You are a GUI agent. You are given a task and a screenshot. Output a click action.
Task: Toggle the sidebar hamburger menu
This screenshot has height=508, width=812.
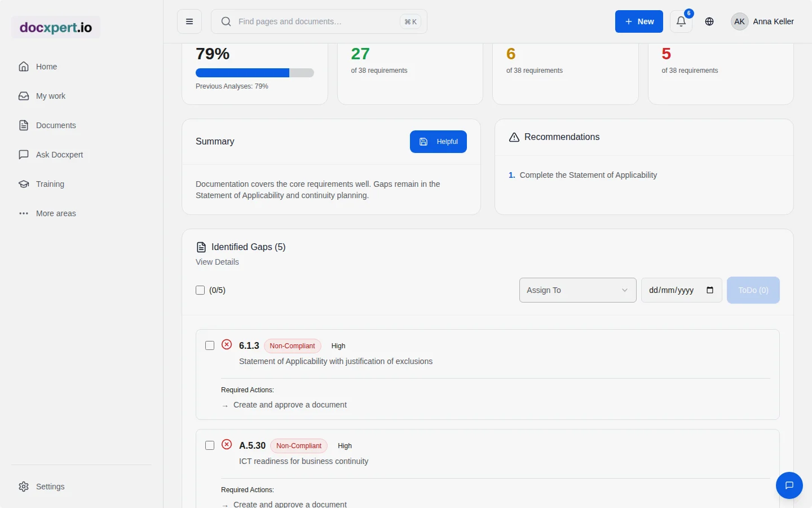(189, 21)
